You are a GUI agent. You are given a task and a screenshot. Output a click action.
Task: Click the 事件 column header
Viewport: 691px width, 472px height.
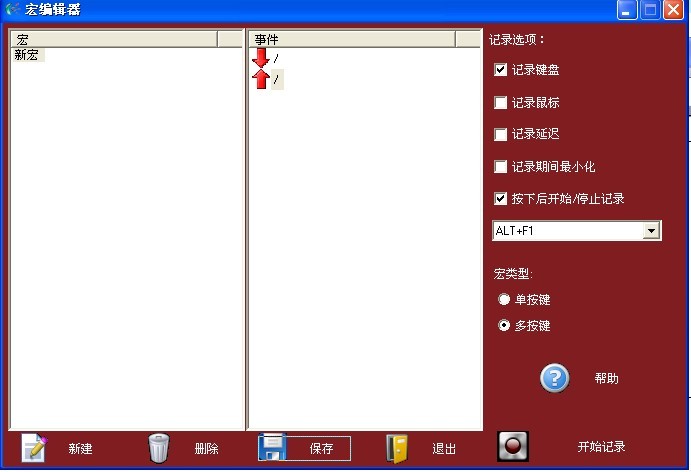[x=352, y=39]
